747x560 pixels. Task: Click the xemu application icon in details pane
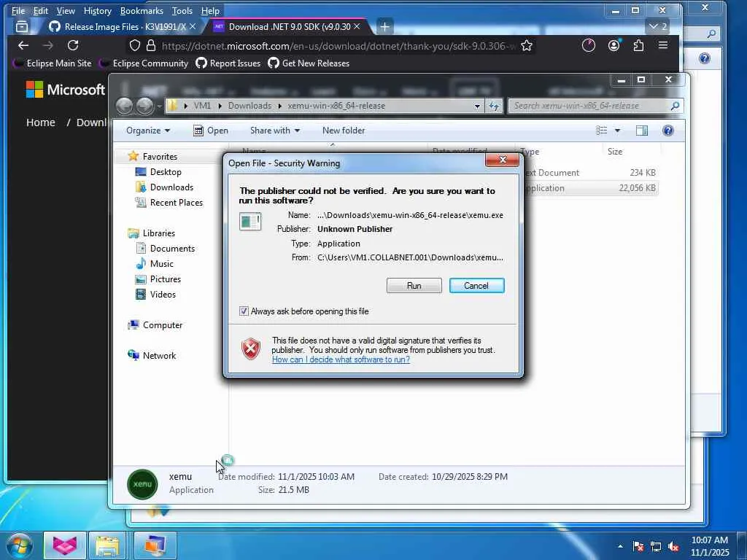pyautogui.click(x=142, y=484)
